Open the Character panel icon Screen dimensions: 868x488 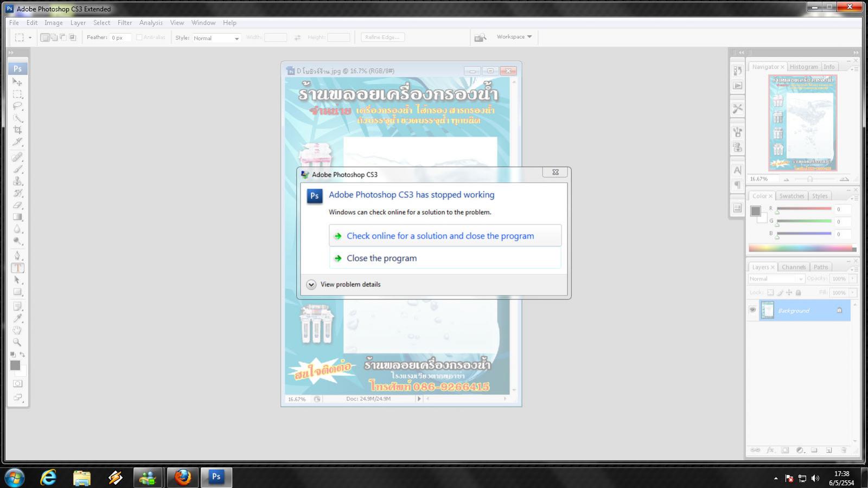coord(737,170)
